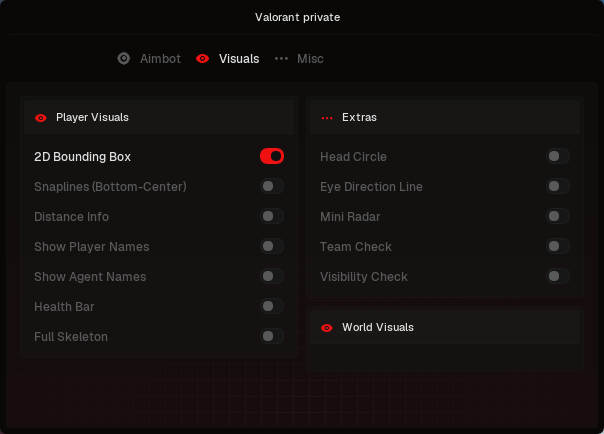Click the "Full Skeleton" label
The width and height of the screenshot is (604, 434).
[71, 337]
